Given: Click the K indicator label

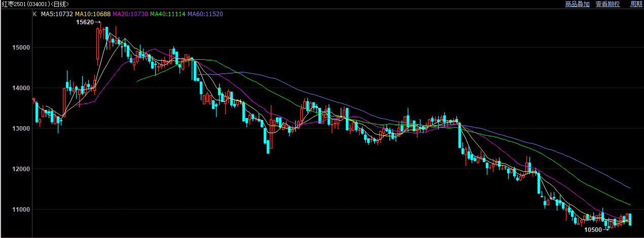Looking at the screenshot, I should (x=35, y=14).
